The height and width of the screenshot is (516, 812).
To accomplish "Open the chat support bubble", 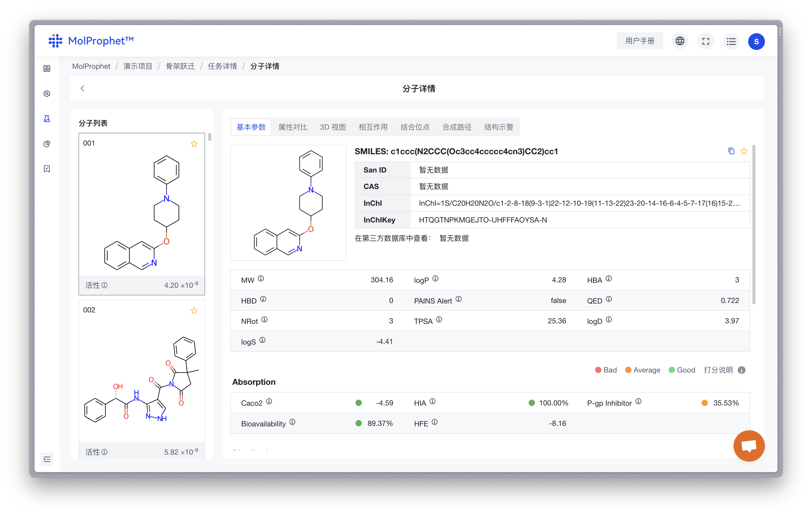I will tap(749, 446).
